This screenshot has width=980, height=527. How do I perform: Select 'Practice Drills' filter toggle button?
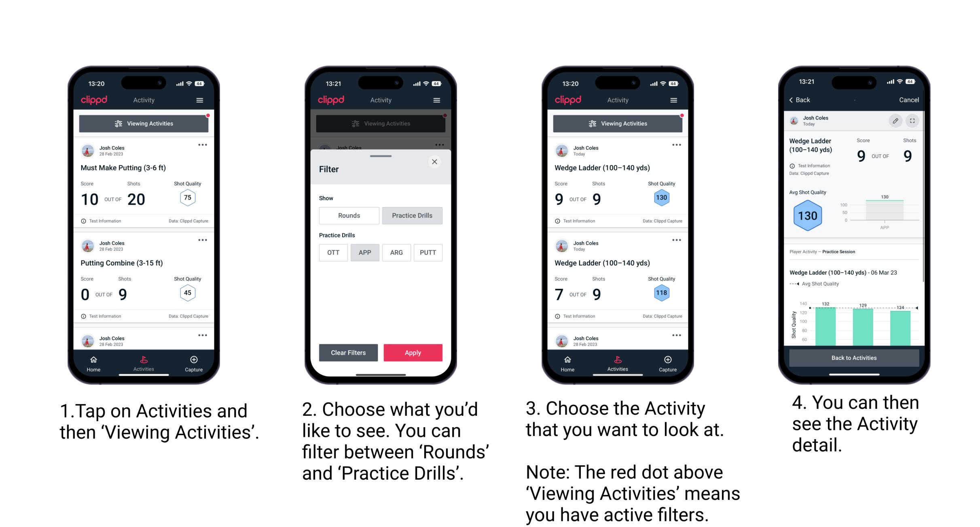[412, 216]
